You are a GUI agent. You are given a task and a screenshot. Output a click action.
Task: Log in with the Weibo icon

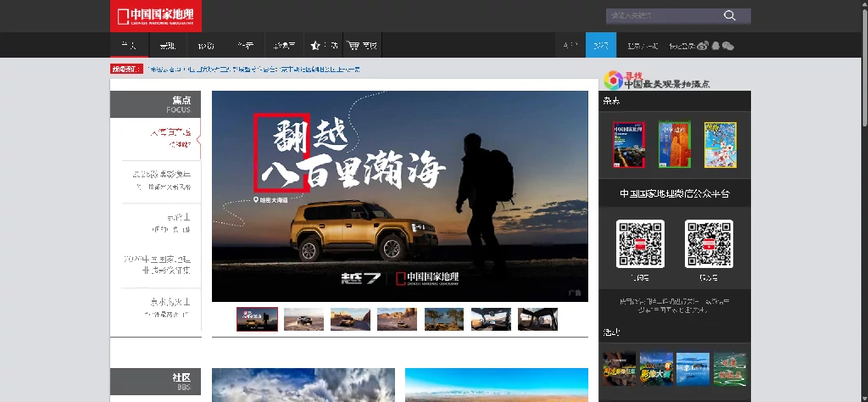(x=703, y=46)
